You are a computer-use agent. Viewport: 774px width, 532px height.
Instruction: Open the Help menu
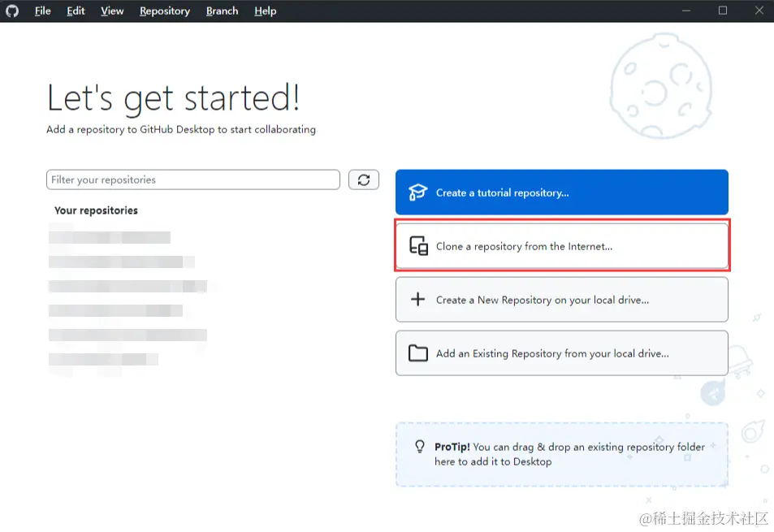265,11
